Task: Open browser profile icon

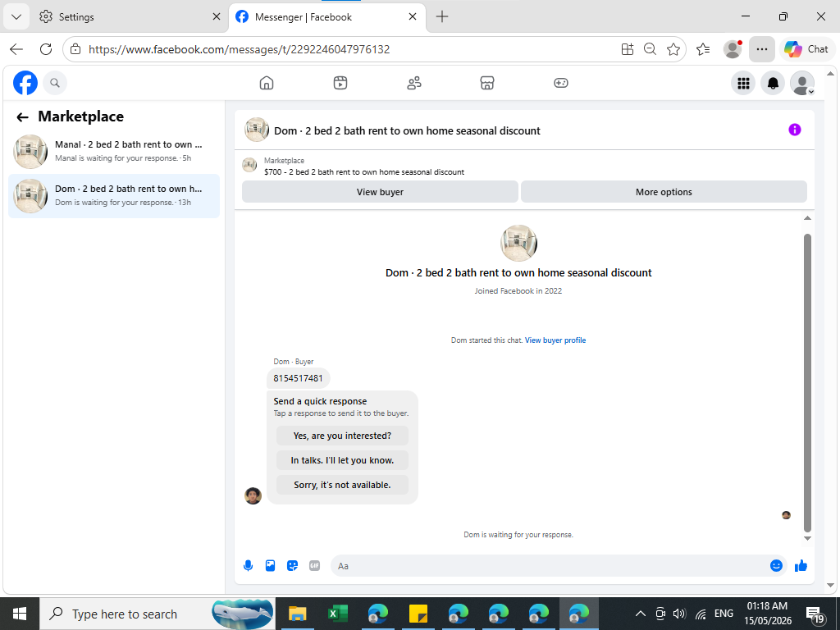Action: tap(733, 49)
